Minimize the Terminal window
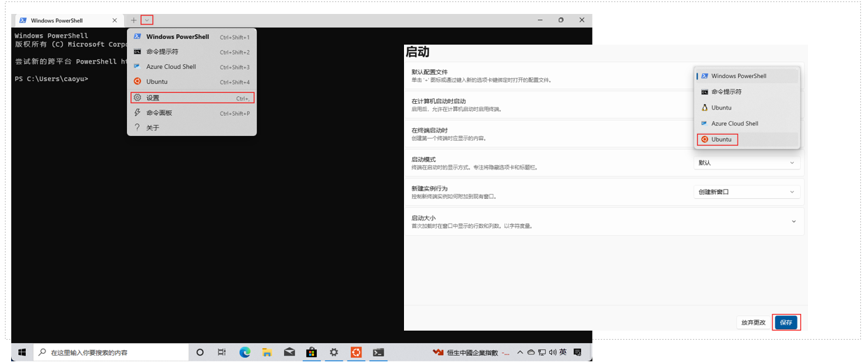868x362 pixels. (541, 20)
